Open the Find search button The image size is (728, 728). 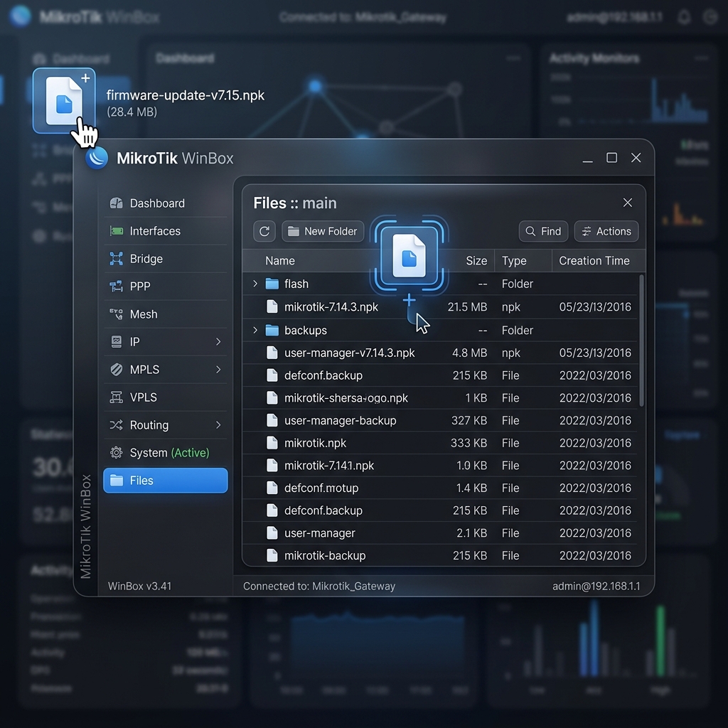coord(543,231)
